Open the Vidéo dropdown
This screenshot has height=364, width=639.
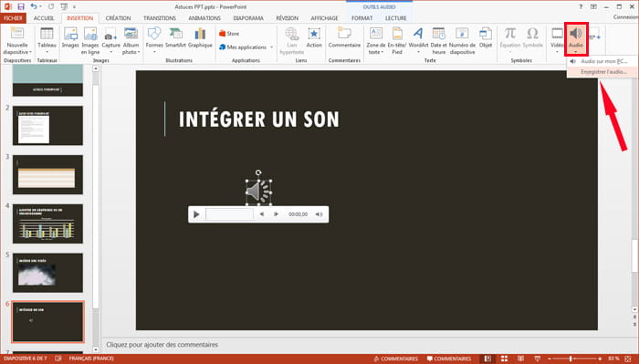click(x=557, y=40)
